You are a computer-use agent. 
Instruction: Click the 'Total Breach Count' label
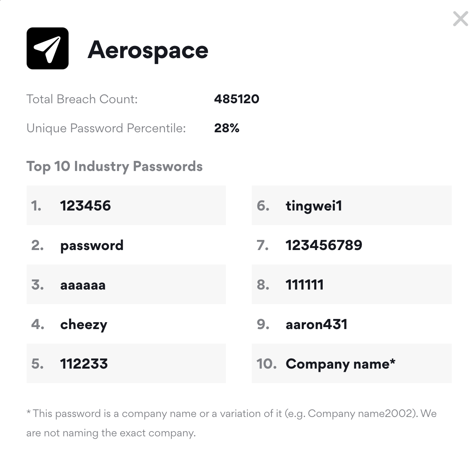point(82,99)
